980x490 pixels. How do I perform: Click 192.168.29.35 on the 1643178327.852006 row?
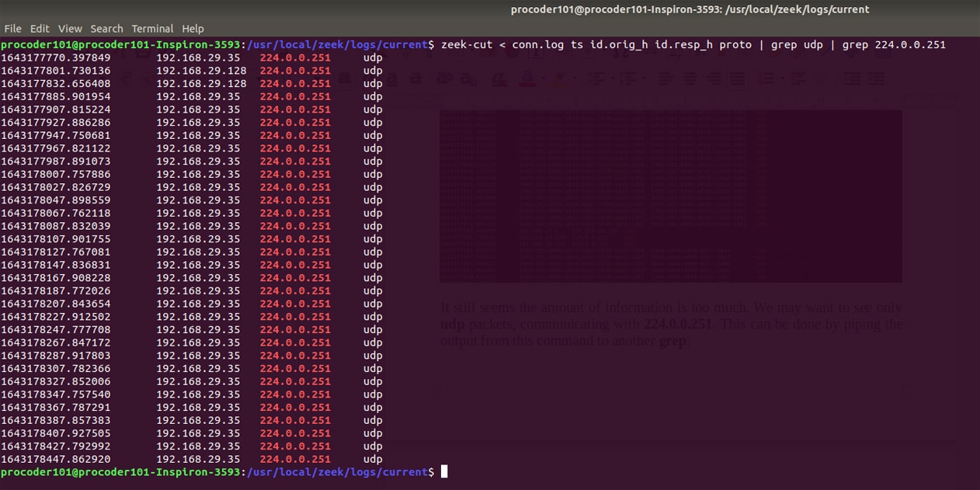198,381
